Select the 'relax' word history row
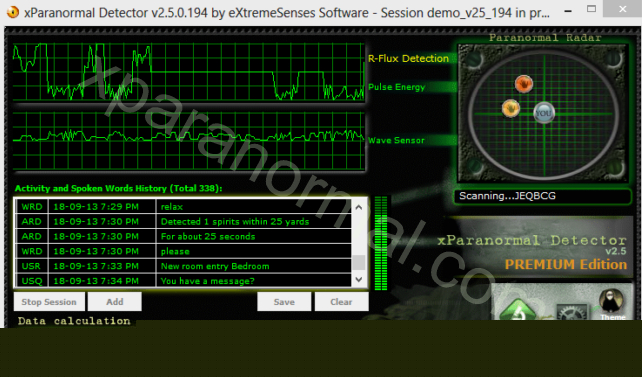 tap(183, 207)
